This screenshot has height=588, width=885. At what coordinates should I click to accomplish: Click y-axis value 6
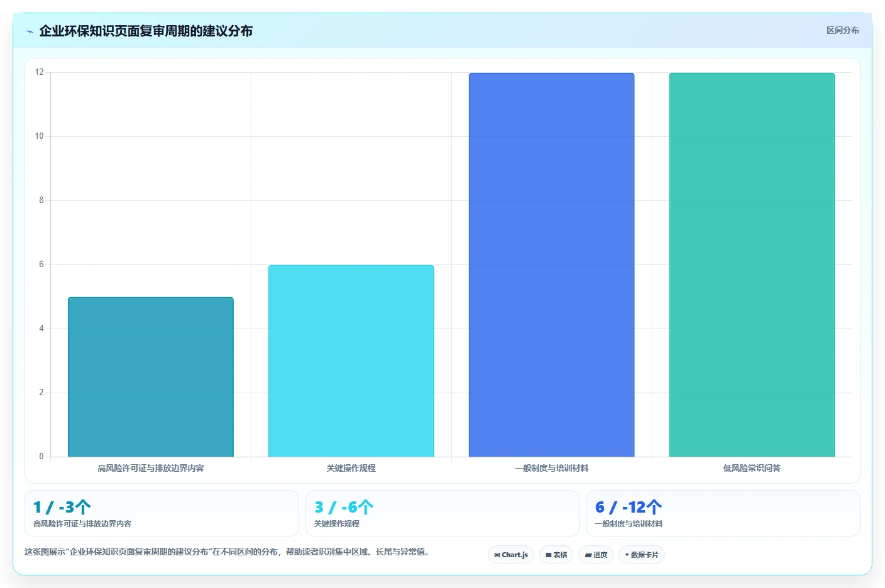pyautogui.click(x=41, y=264)
